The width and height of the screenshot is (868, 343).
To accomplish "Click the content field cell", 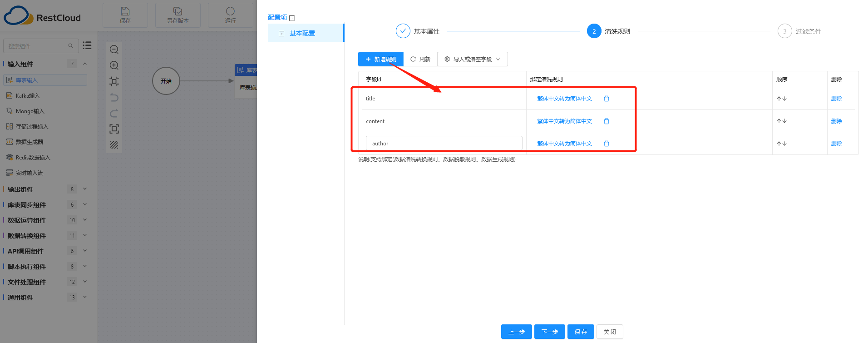I will [x=444, y=121].
